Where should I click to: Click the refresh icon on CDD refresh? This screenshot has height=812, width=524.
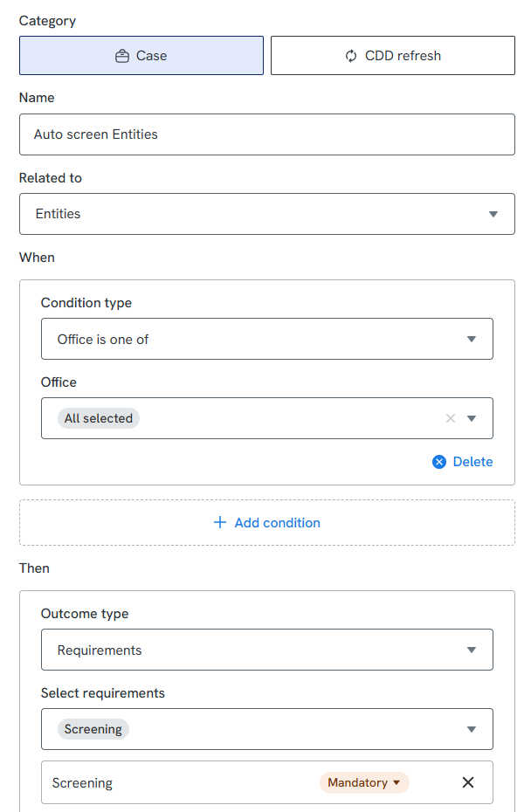(351, 56)
